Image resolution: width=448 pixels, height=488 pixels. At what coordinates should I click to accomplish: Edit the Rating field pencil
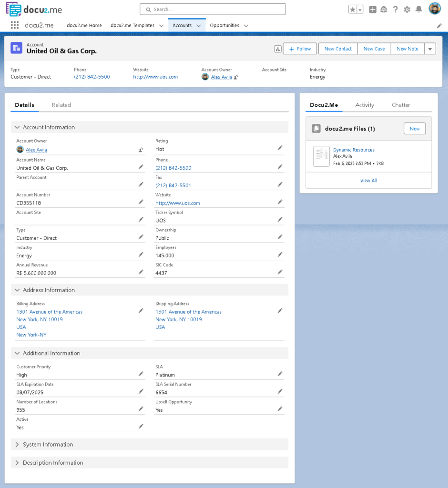click(280, 148)
